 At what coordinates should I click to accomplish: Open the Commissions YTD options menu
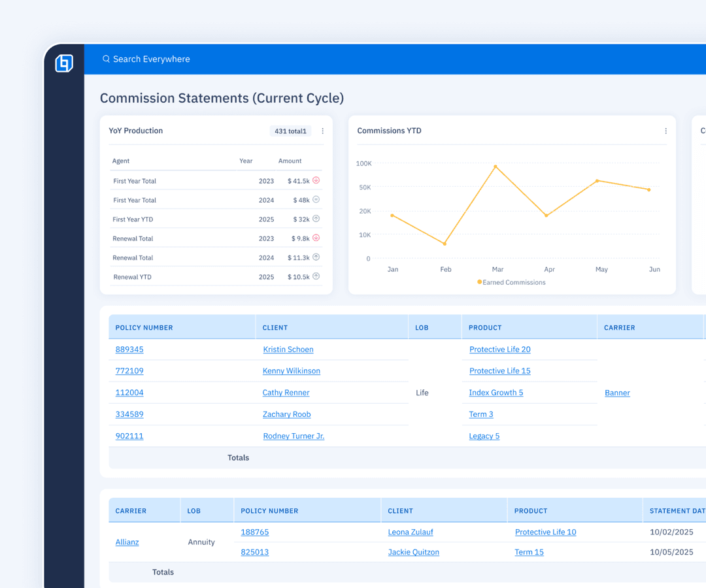click(x=665, y=131)
